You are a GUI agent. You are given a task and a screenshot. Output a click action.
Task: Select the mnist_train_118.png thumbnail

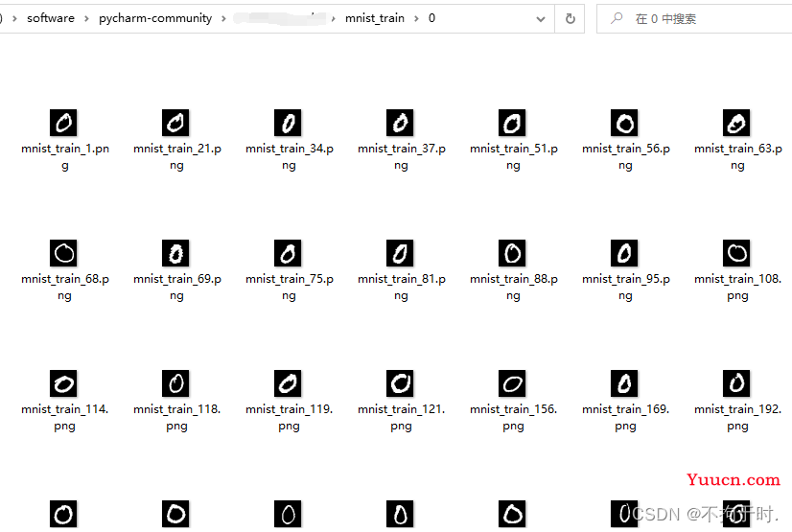pos(175,383)
